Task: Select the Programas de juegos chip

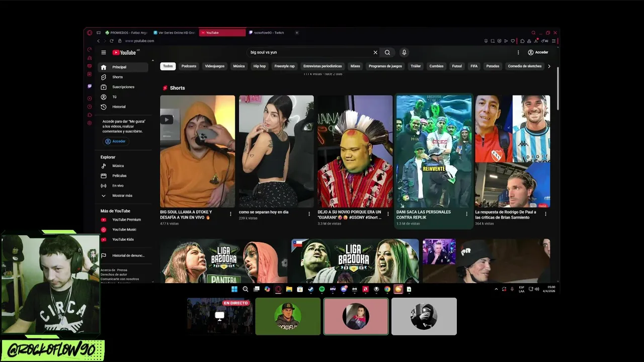Action: tap(385, 66)
